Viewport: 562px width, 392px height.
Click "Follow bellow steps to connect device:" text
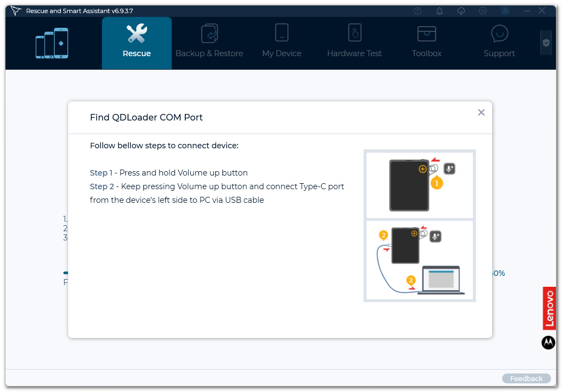pyautogui.click(x=164, y=146)
